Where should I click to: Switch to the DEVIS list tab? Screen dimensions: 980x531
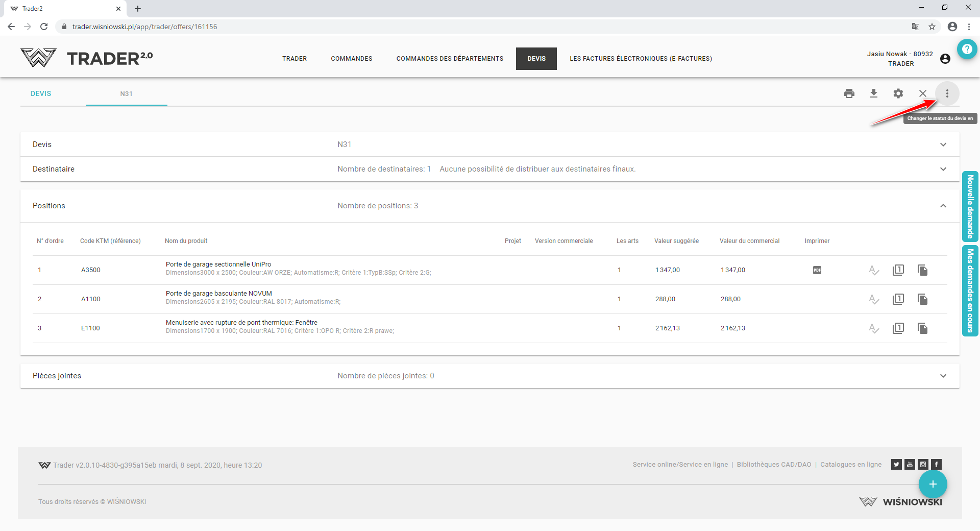41,93
